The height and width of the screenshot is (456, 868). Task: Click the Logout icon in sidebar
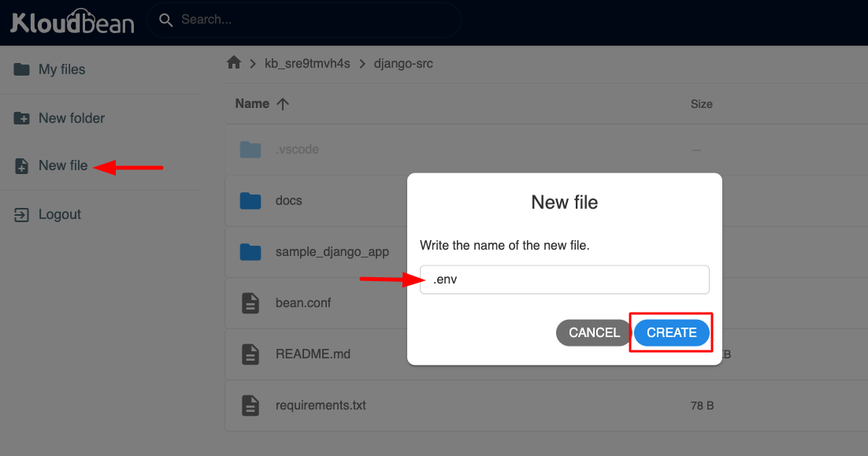tap(20, 213)
